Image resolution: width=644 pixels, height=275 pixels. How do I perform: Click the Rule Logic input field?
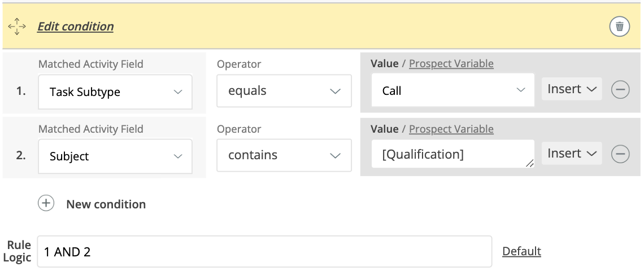click(264, 252)
